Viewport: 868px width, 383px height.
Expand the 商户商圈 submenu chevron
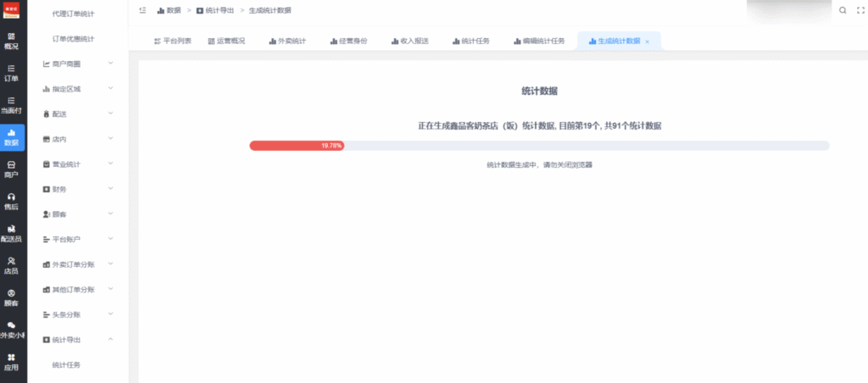(111, 64)
